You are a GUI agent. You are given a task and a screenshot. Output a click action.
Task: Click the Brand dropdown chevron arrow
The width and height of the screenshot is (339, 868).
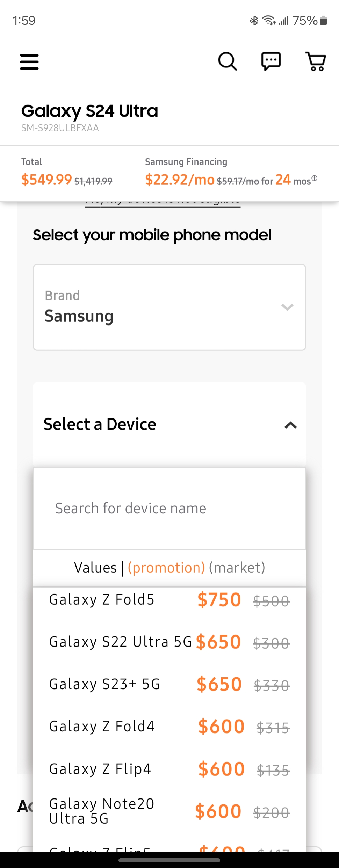click(287, 307)
